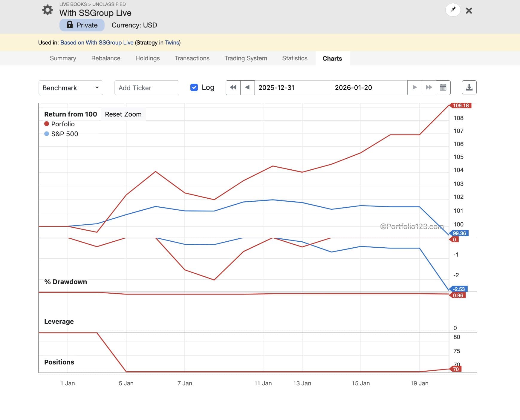This screenshot has height=420, width=520.
Task: Expand the Benchmark dropdown
Action: (71, 88)
